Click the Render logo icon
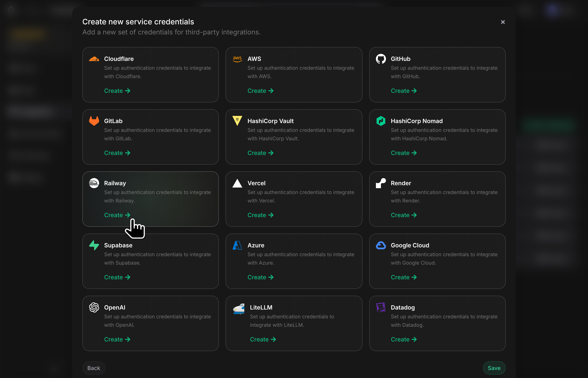Image resolution: width=588 pixels, height=378 pixels. (x=381, y=183)
